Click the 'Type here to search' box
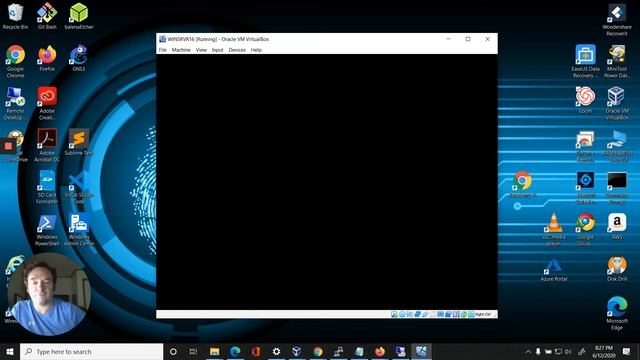 point(91,351)
